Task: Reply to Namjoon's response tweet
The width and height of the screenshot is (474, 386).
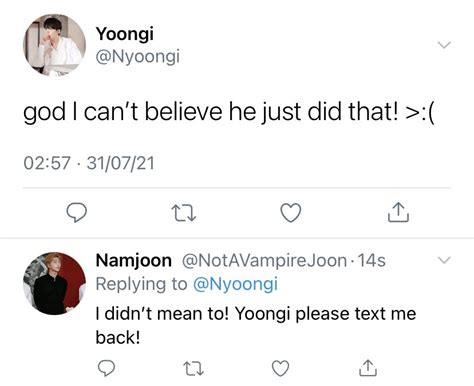Action: point(106,368)
